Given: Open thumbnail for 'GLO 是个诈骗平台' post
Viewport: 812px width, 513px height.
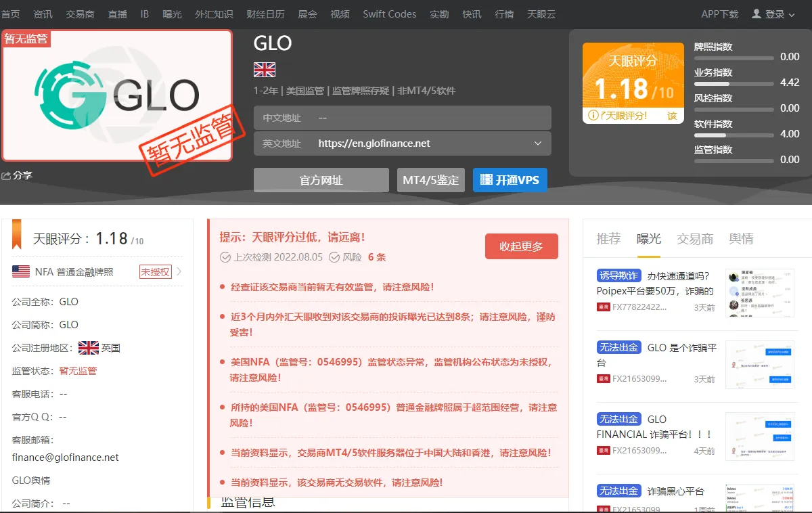Looking at the screenshot, I should click(759, 364).
